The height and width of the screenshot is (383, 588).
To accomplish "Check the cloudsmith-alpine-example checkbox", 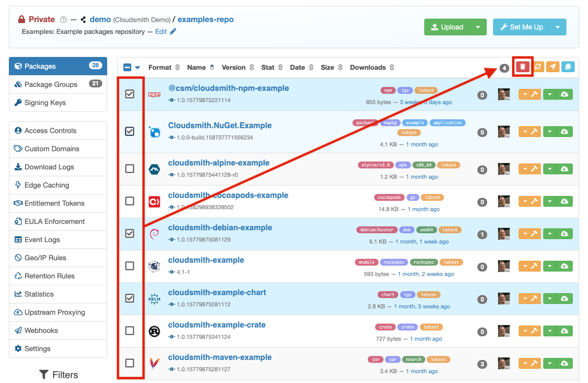I will [x=130, y=169].
